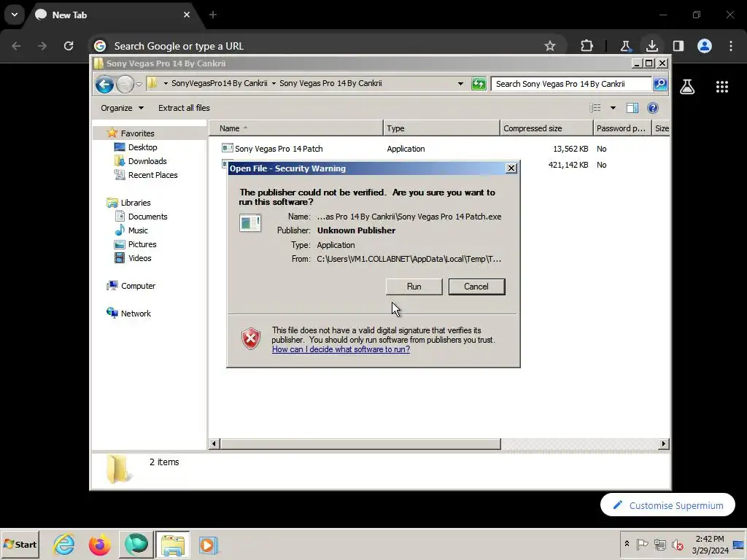The image size is (747, 560).
Task: Select the Sony Vegas Pro 14 Patch file
Action: click(x=278, y=149)
